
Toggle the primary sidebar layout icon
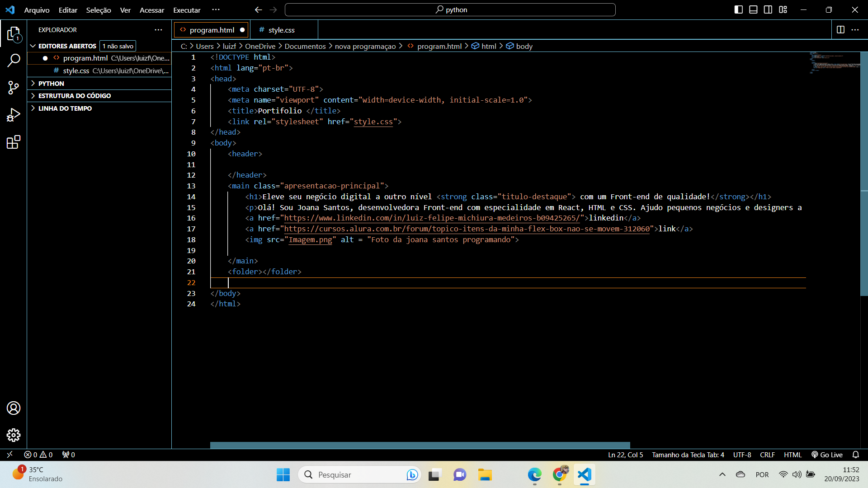point(738,9)
